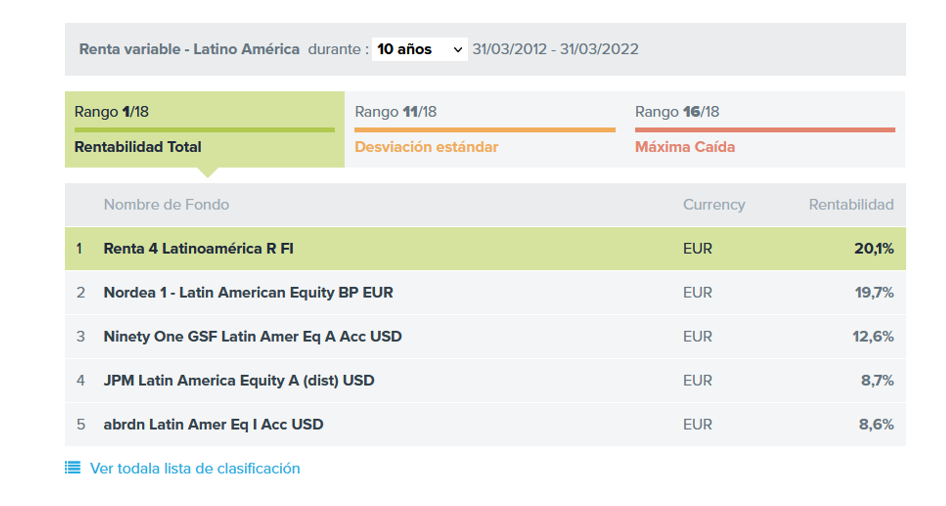The height and width of the screenshot is (506, 946).
Task: Open Ver toda la lista de clasificación link
Action: pyautogui.click(x=195, y=469)
